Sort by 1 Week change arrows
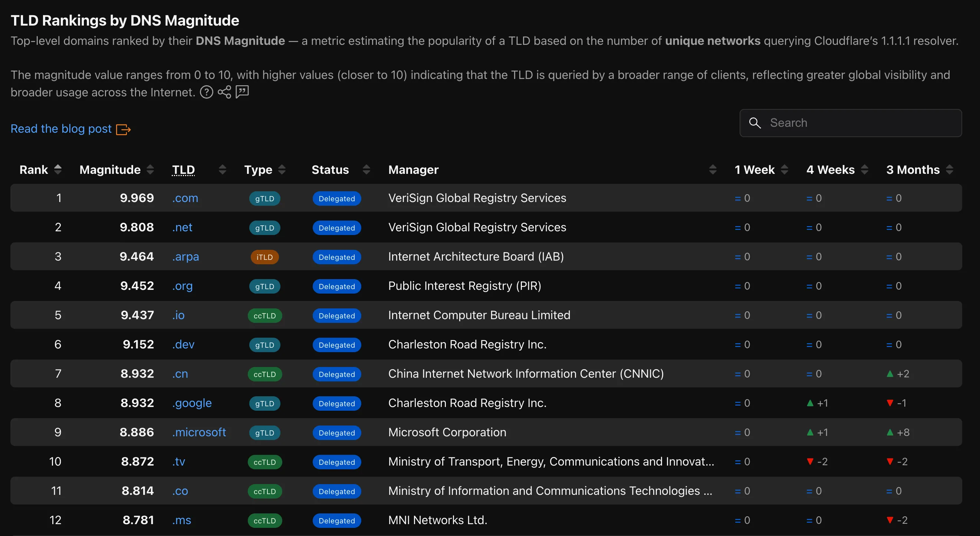Viewport: 980px width, 536px height. 785,169
